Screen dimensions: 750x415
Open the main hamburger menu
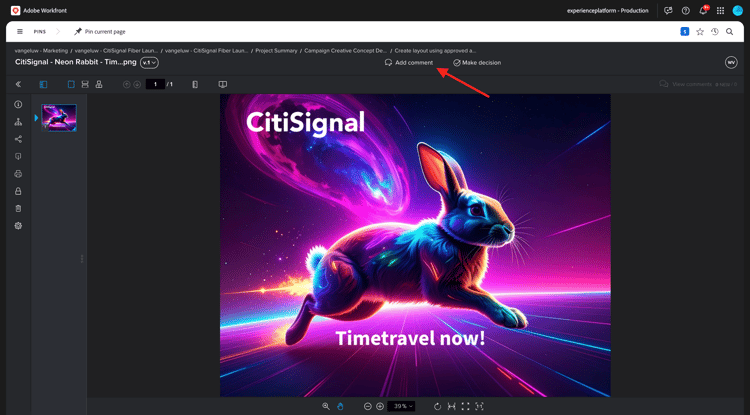pyautogui.click(x=20, y=32)
